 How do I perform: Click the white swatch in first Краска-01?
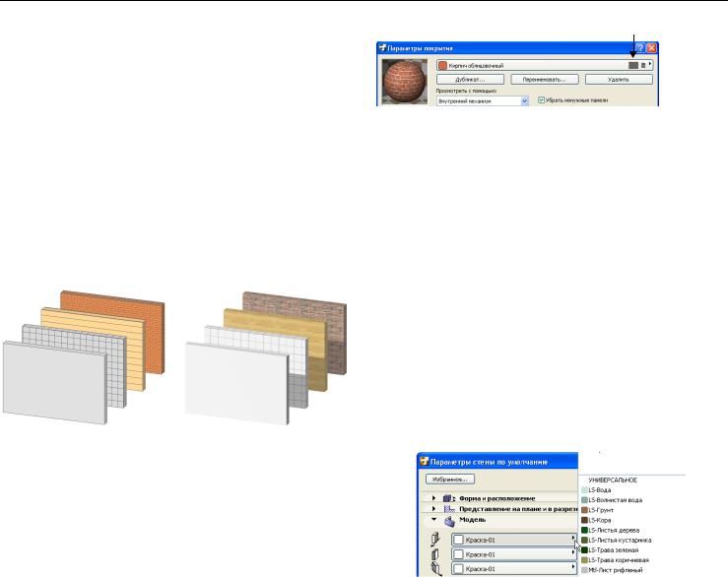[x=459, y=540]
